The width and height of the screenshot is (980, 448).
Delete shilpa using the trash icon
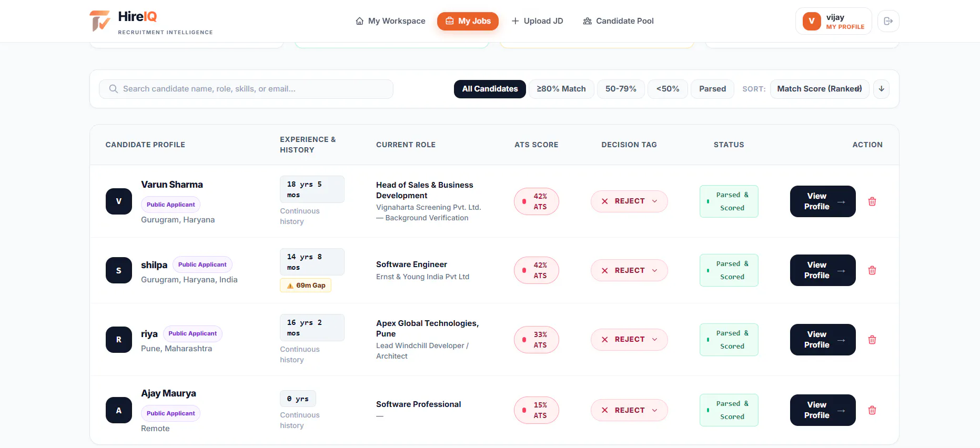(x=872, y=270)
